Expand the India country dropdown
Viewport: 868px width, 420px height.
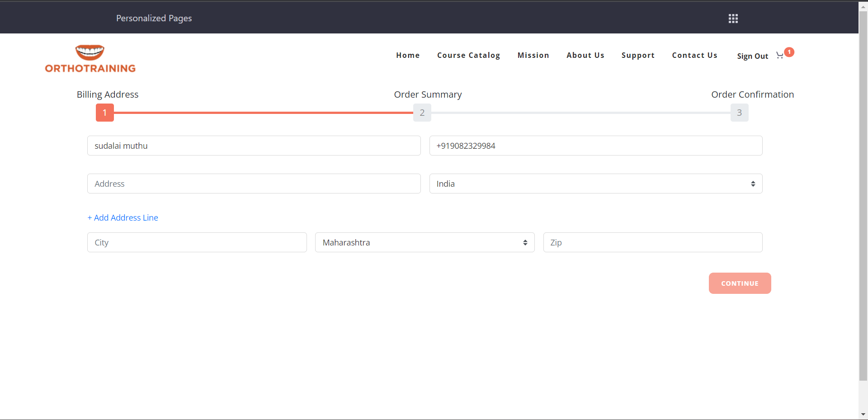(x=595, y=184)
